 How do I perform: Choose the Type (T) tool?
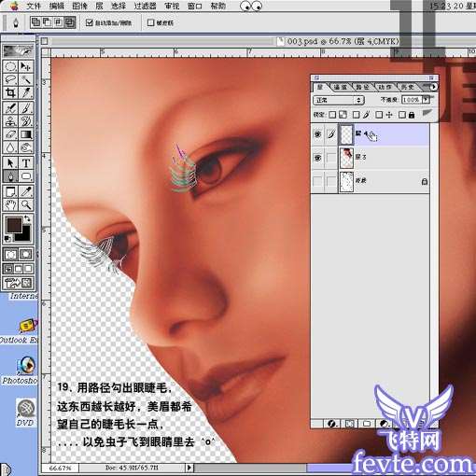point(26,162)
